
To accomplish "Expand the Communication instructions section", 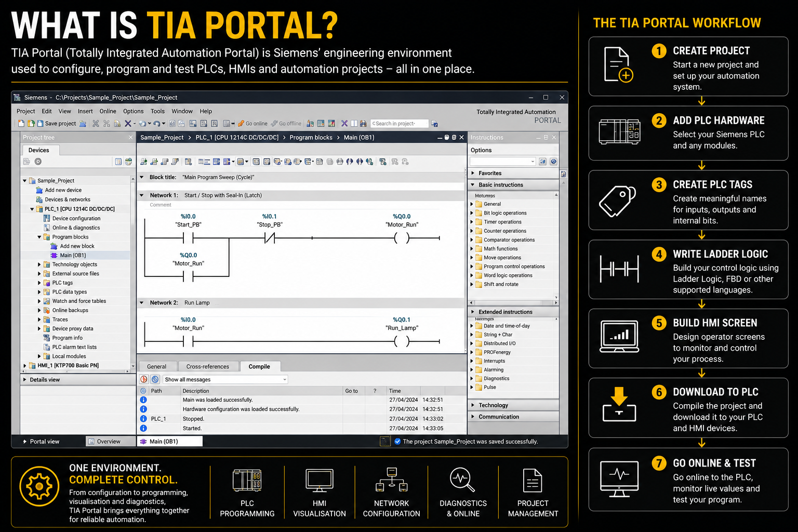I will tap(473, 417).
